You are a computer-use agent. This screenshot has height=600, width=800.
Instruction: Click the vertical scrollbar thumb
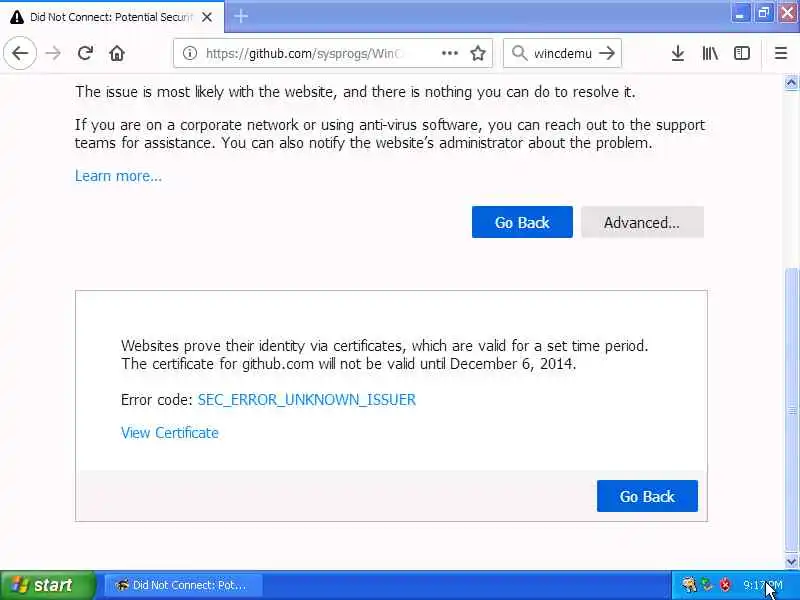(x=791, y=410)
